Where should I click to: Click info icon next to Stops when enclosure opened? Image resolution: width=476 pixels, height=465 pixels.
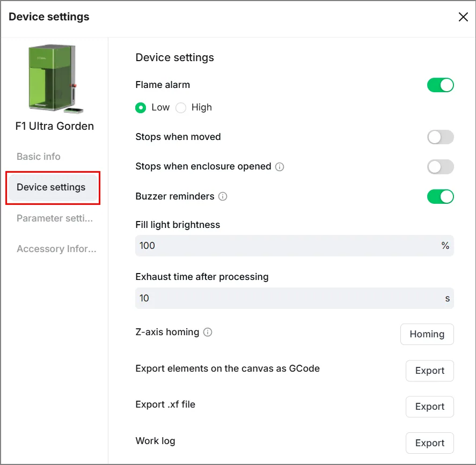click(x=279, y=167)
